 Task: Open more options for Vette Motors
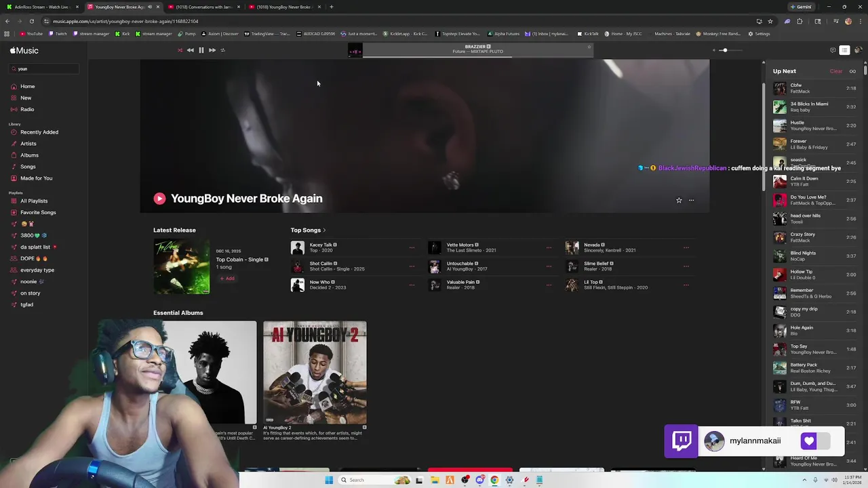(x=549, y=247)
